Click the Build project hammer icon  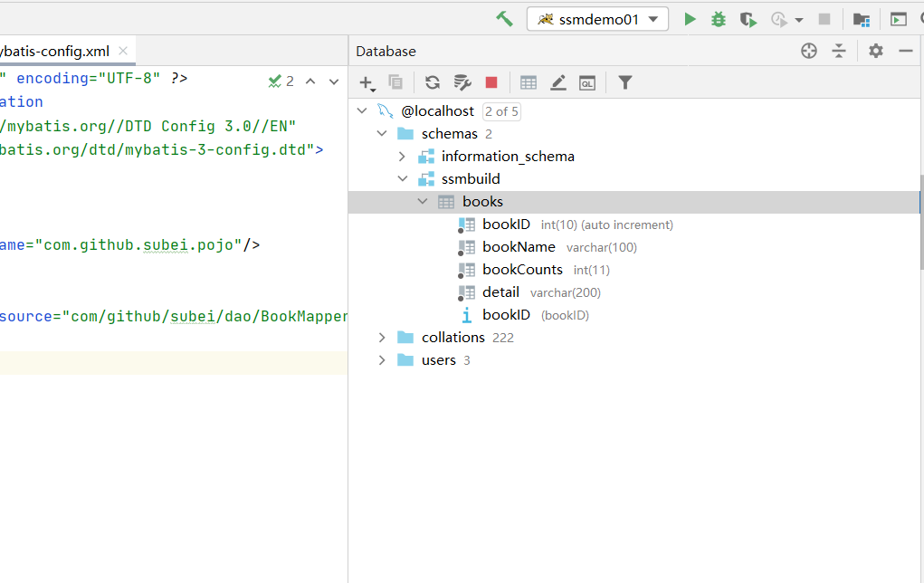tap(504, 19)
